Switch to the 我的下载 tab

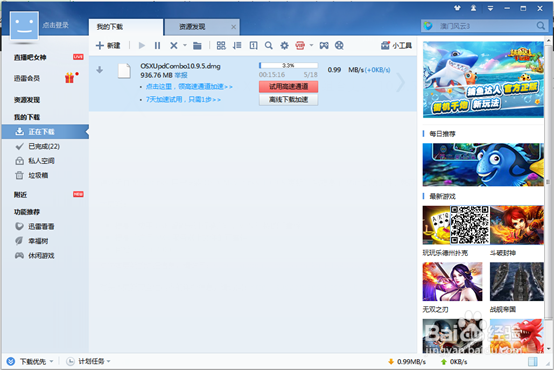(x=126, y=27)
